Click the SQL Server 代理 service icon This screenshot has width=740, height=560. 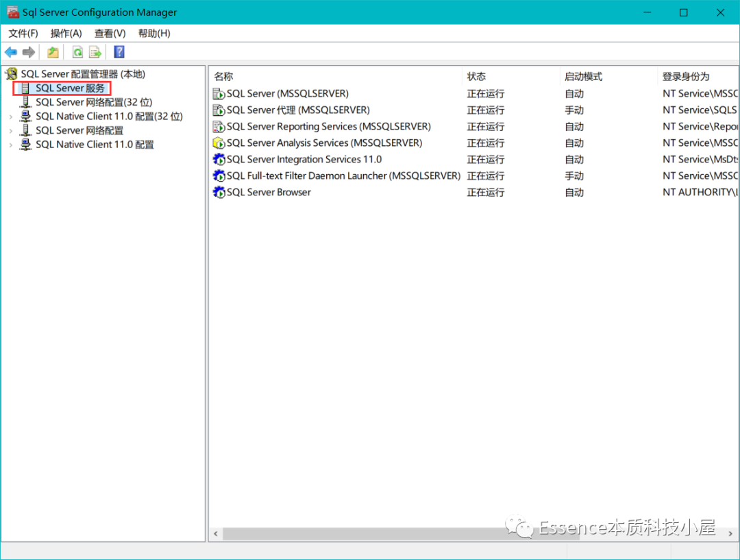pyautogui.click(x=219, y=110)
